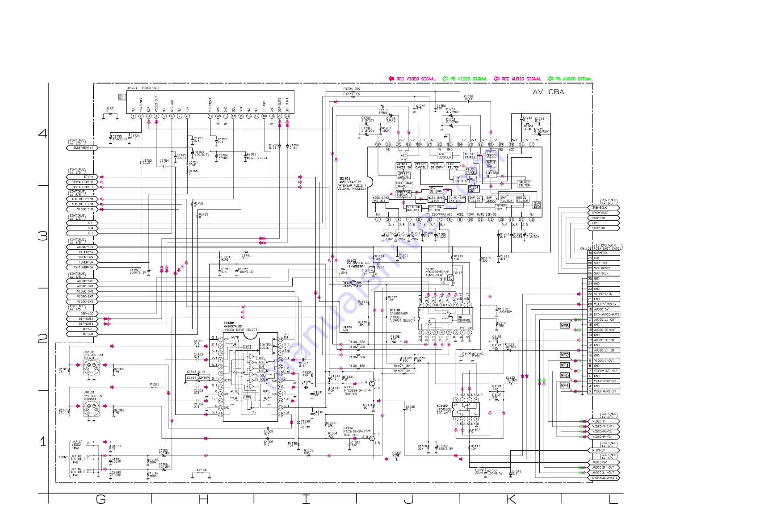760x532 pixels.
Task: Click the P-ON+5V connector
Action: 604,450
